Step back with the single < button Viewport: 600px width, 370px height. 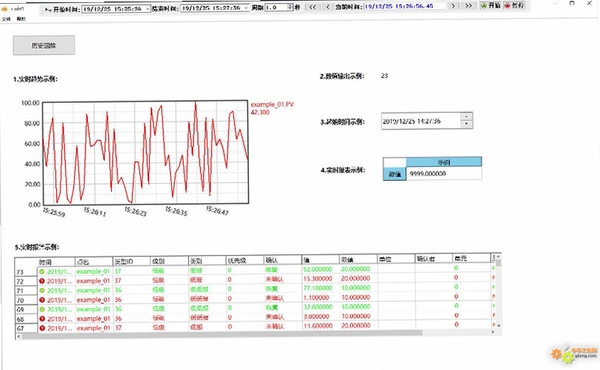[328, 7]
